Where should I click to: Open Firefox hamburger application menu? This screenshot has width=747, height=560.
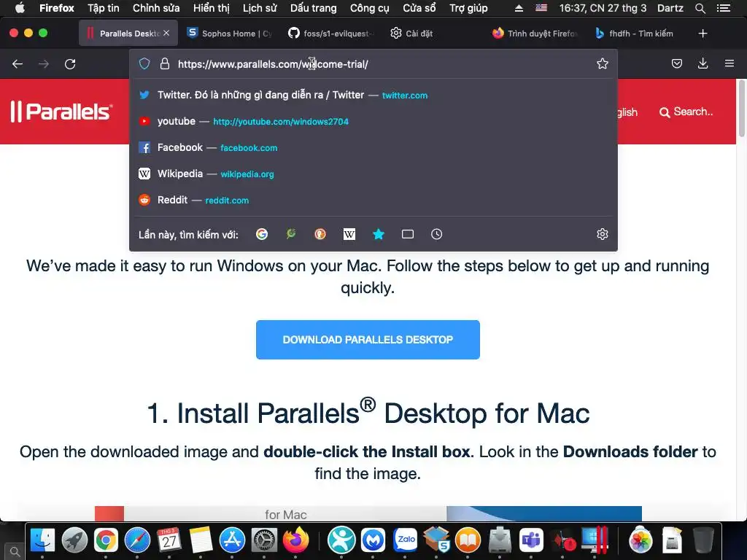pyautogui.click(x=729, y=63)
